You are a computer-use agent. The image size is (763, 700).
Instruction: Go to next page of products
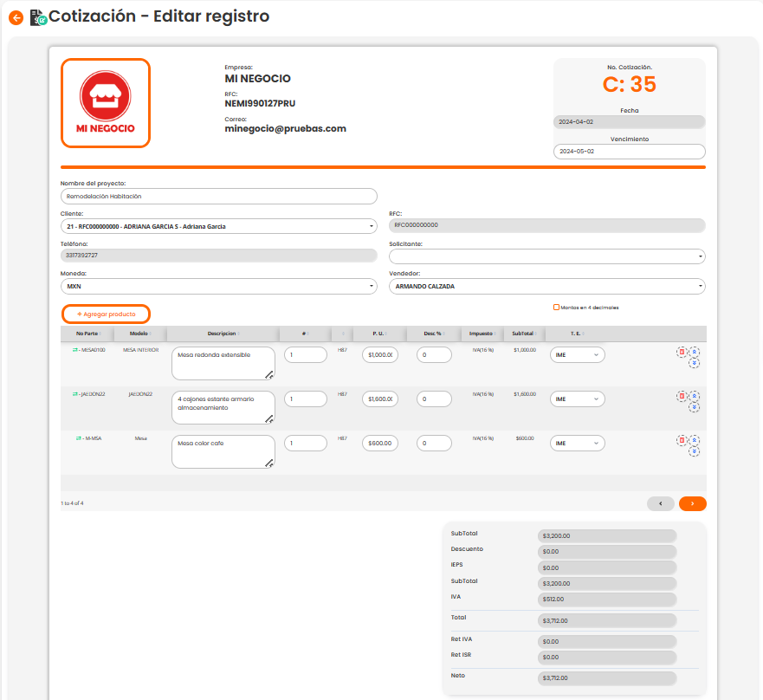(692, 502)
